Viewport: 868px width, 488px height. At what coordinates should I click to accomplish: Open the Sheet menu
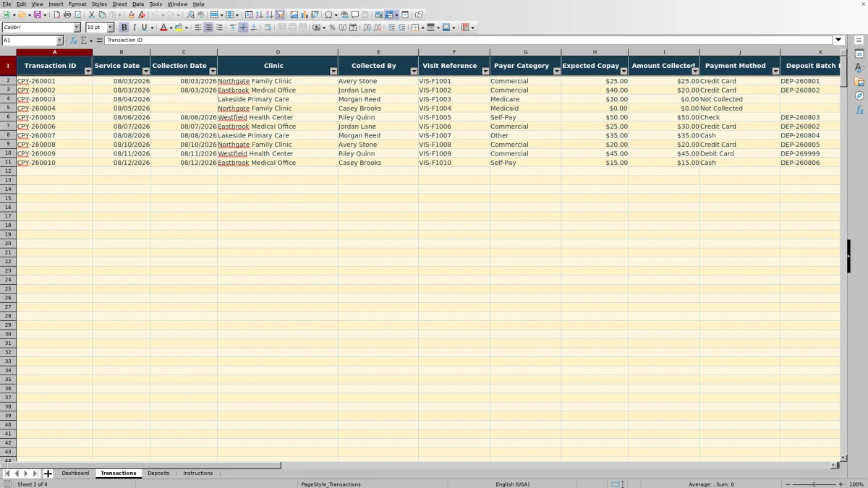(x=119, y=4)
